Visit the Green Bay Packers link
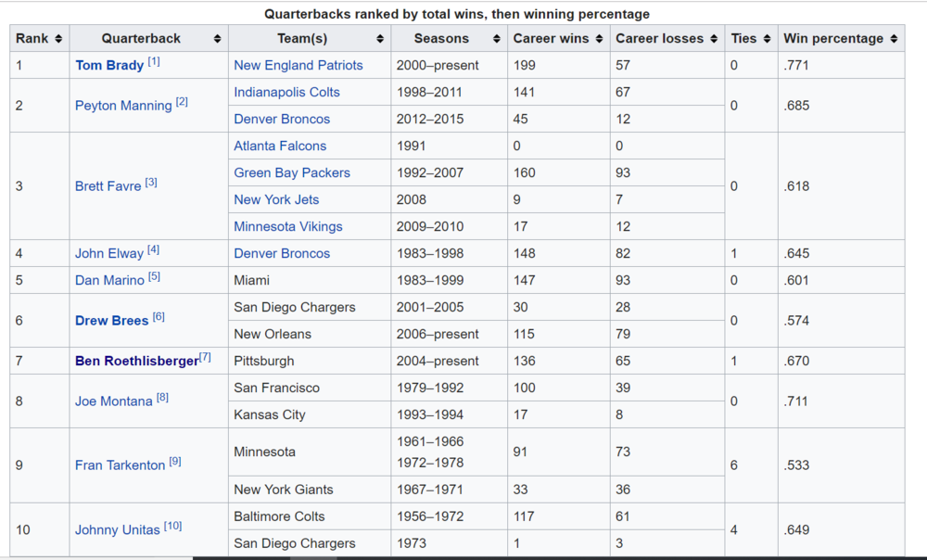The width and height of the screenshot is (927, 560). click(x=291, y=172)
